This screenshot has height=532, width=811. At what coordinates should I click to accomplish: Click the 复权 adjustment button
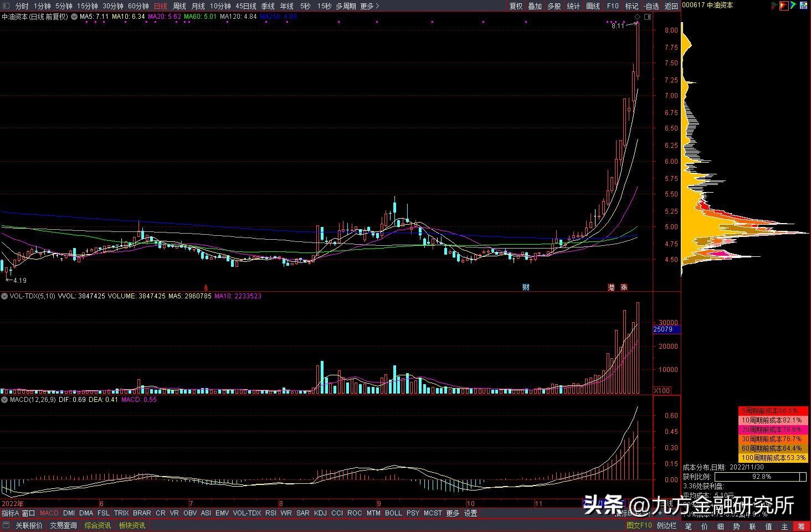click(516, 6)
